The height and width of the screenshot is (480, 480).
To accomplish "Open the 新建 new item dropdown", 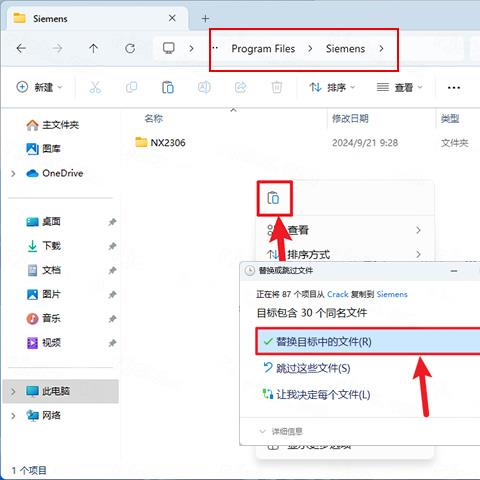I will click(39, 87).
